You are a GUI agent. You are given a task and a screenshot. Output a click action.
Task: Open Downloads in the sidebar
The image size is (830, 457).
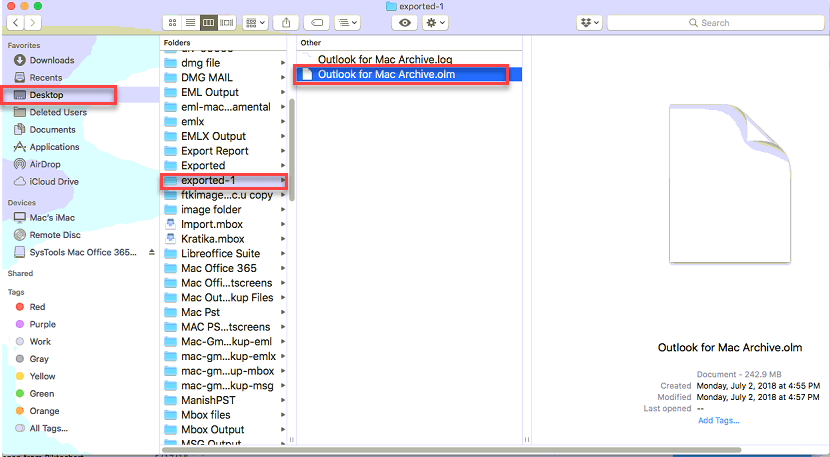click(x=51, y=60)
